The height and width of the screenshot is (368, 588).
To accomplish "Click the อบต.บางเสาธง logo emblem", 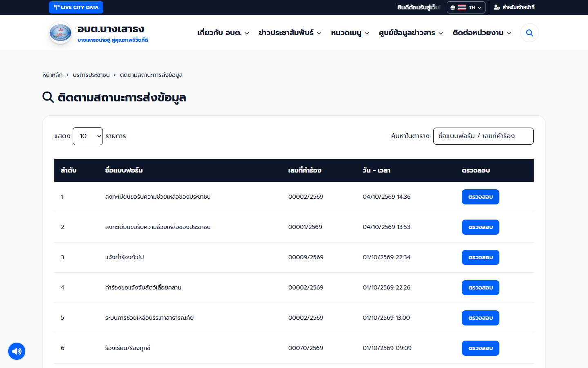I will click(60, 33).
